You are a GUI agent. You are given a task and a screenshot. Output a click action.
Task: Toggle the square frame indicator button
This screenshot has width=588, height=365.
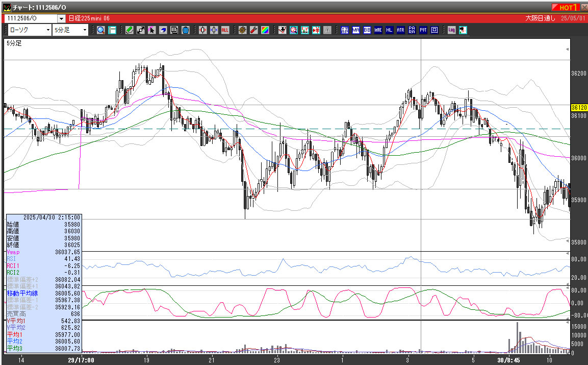434,30
